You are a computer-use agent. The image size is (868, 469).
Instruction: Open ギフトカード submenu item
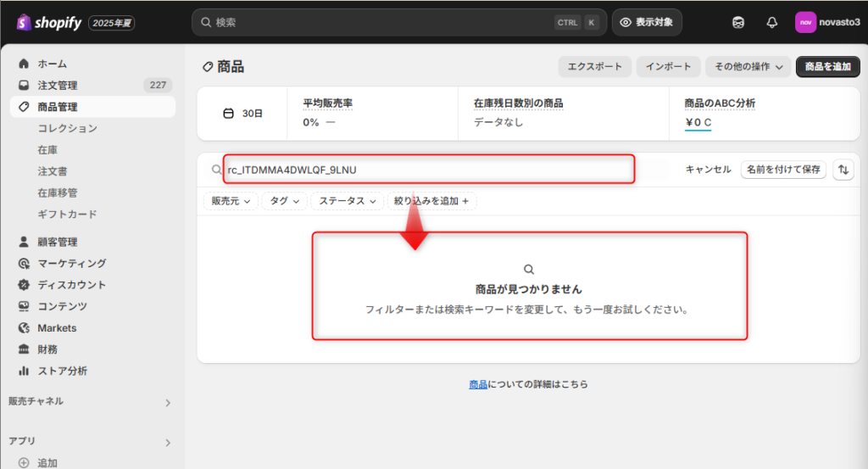pos(68,215)
